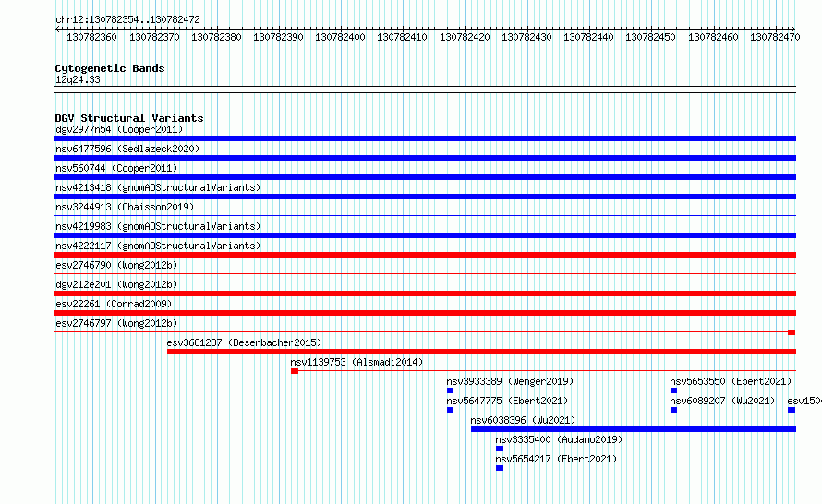822x504 pixels.
Task: Click blue marker below nsv6089207 label
Action: click(x=673, y=410)
